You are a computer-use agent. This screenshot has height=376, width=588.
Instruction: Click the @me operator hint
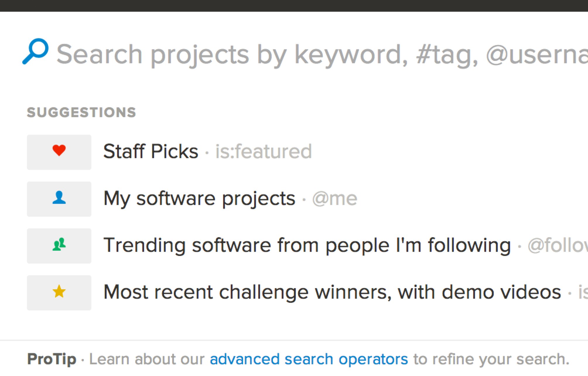(x=335, y=199)
